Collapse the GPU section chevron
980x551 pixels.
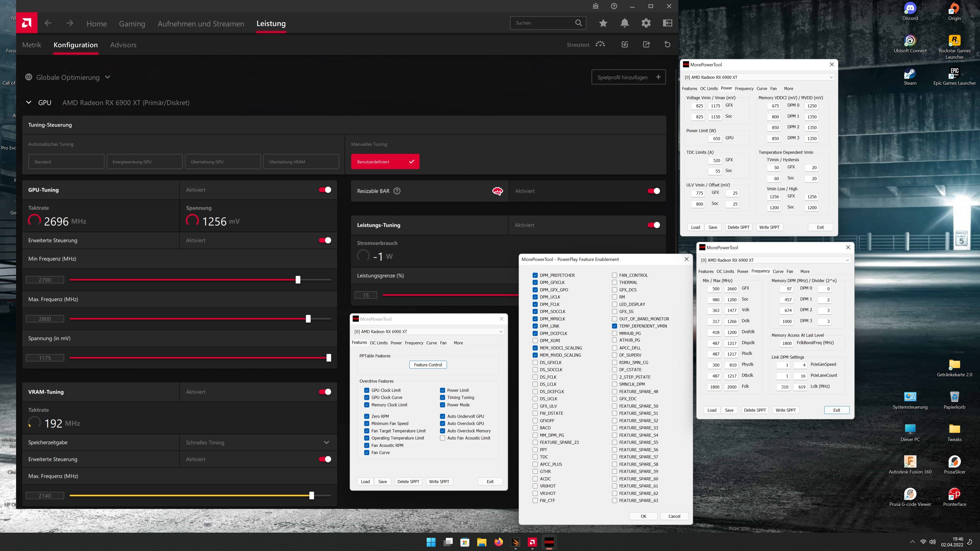point(29,102)
